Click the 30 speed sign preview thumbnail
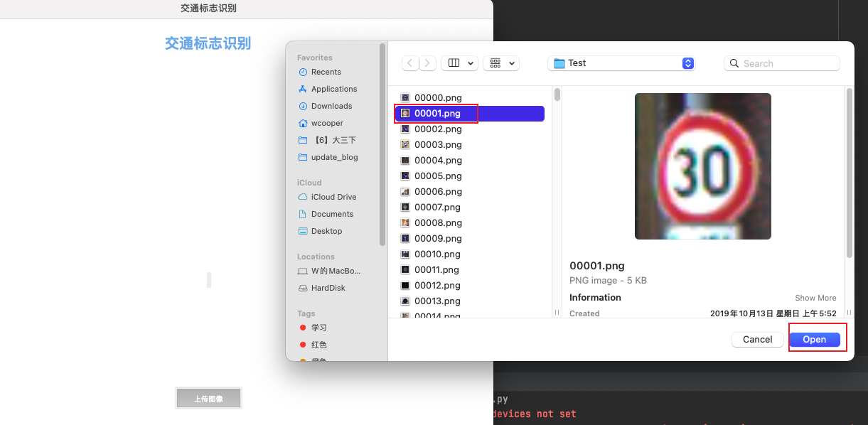The width and height of the screenshot is (868, 425). tap(702, 166)
